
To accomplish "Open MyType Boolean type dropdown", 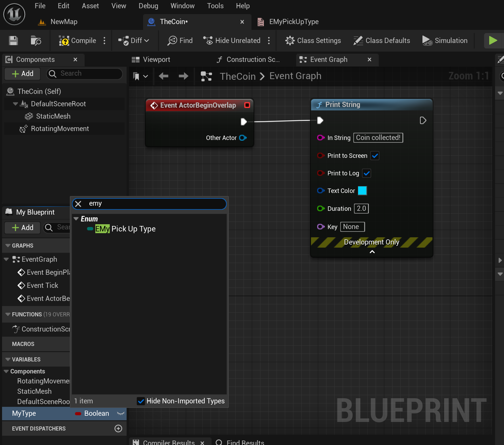I will tap(92, 413).
